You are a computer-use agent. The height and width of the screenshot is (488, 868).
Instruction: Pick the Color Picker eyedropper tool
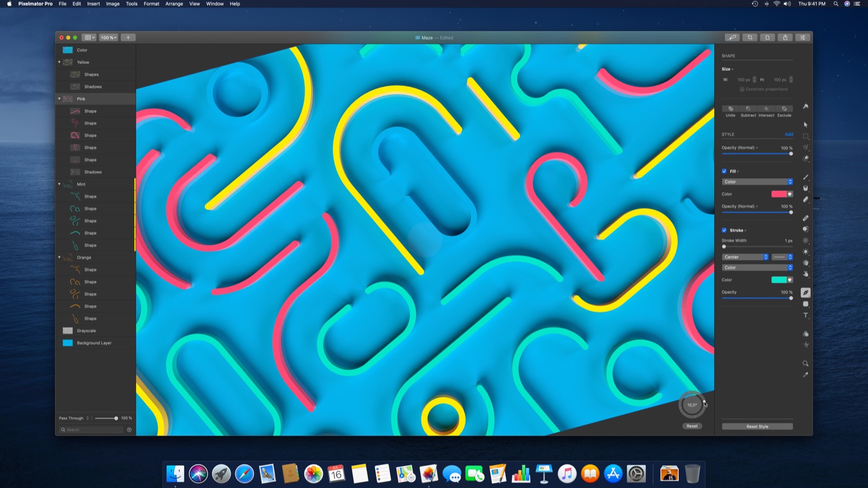[806, 375]
